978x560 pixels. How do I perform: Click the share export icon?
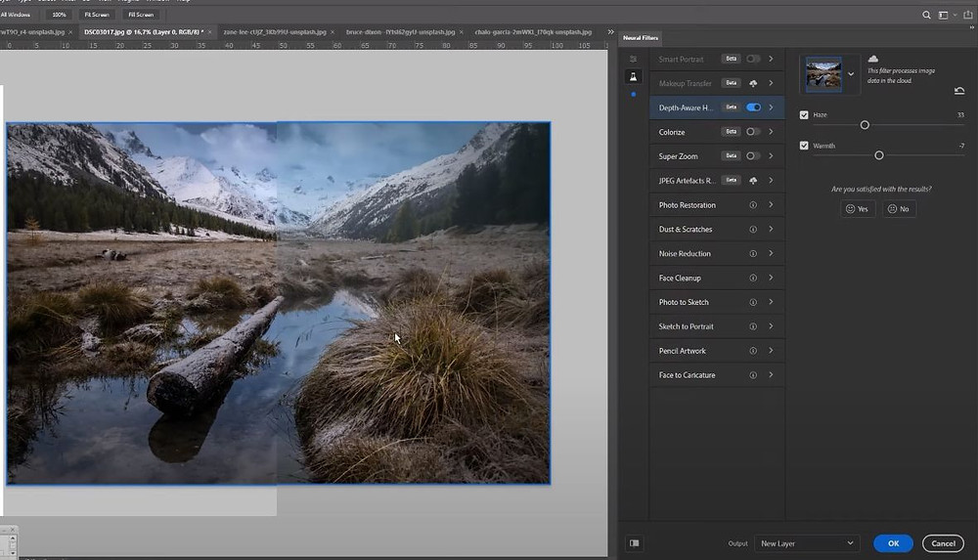click(967, 15)
